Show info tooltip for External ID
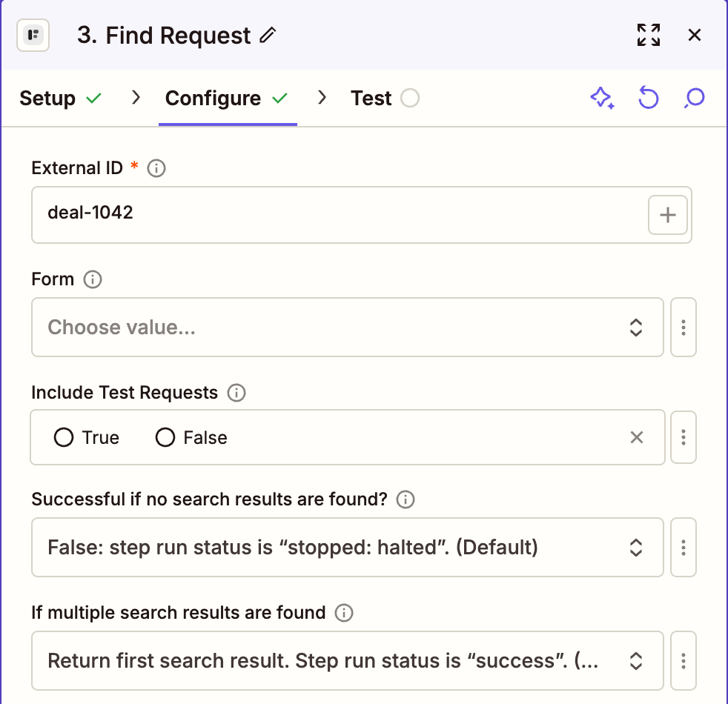Image resolution: width=728 pixels, height=704 pixels. pos(156,168)
